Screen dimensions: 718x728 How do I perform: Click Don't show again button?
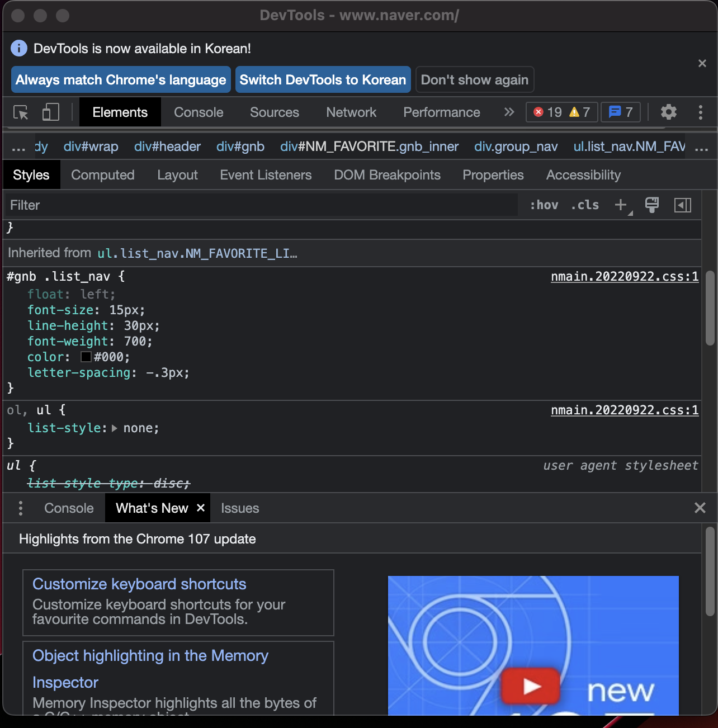(x=475, y=79)
